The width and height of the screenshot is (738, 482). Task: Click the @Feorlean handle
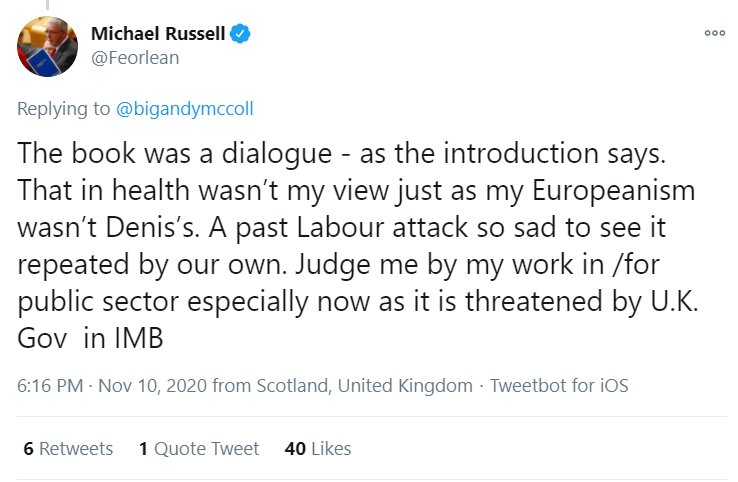[135, 58]
